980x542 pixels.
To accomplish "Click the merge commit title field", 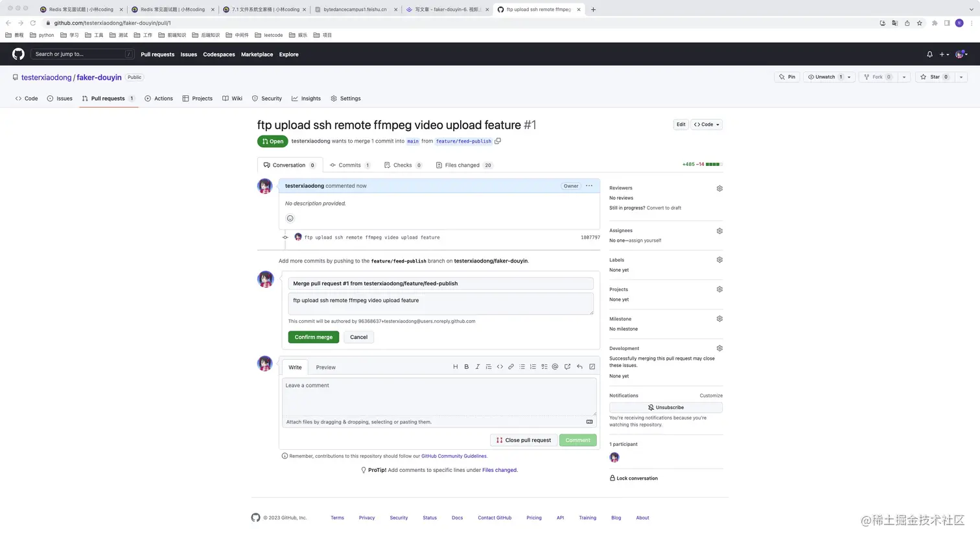I will tap(441, 283).
